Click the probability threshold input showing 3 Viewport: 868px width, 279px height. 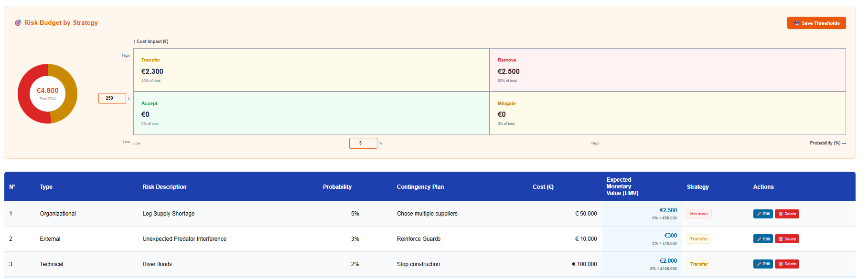click(x=363, y=143)
